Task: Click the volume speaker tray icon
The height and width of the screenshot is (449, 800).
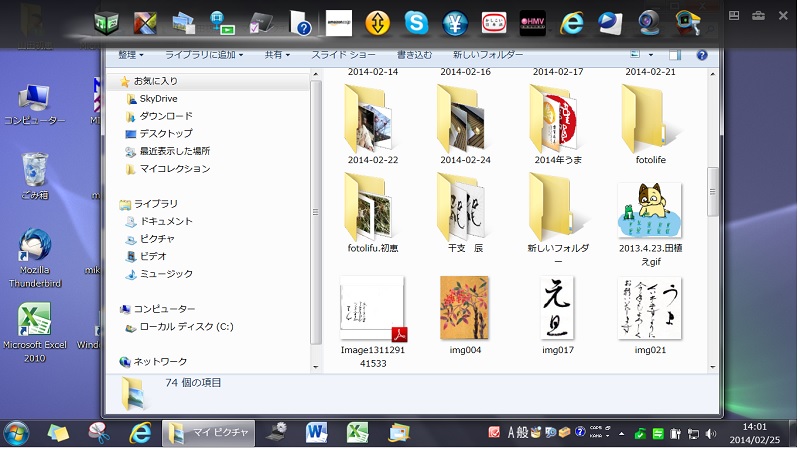Action: [x=710, y=434]
